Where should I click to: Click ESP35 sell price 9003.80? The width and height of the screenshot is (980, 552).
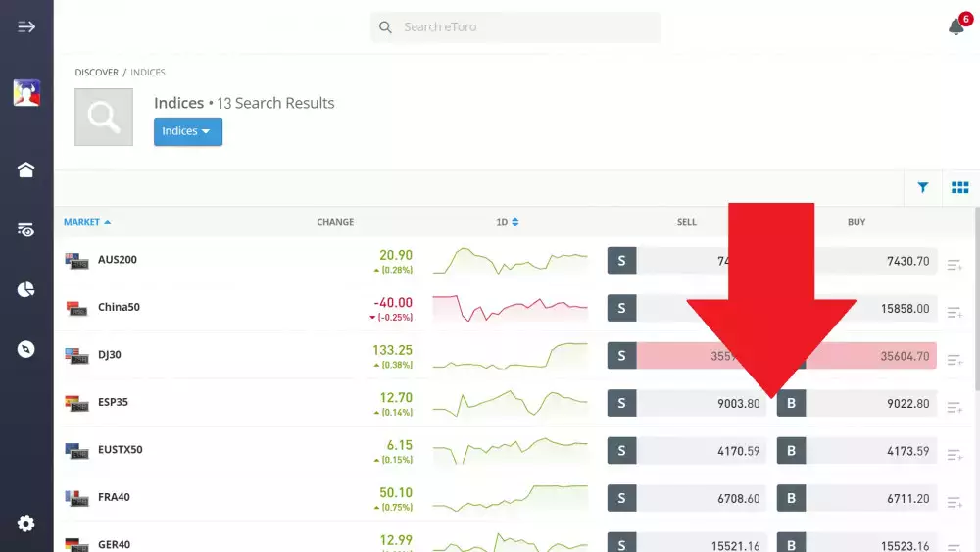[x=738, y=404]
